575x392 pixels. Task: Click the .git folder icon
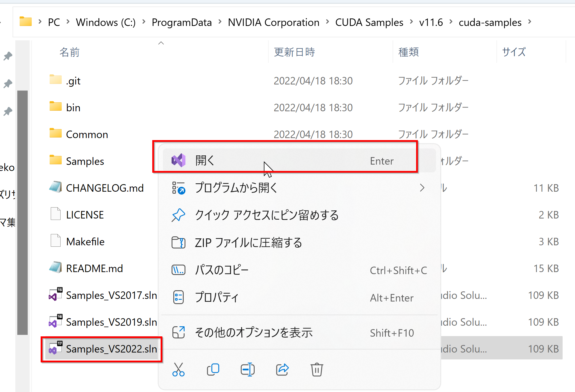[55, 79]
